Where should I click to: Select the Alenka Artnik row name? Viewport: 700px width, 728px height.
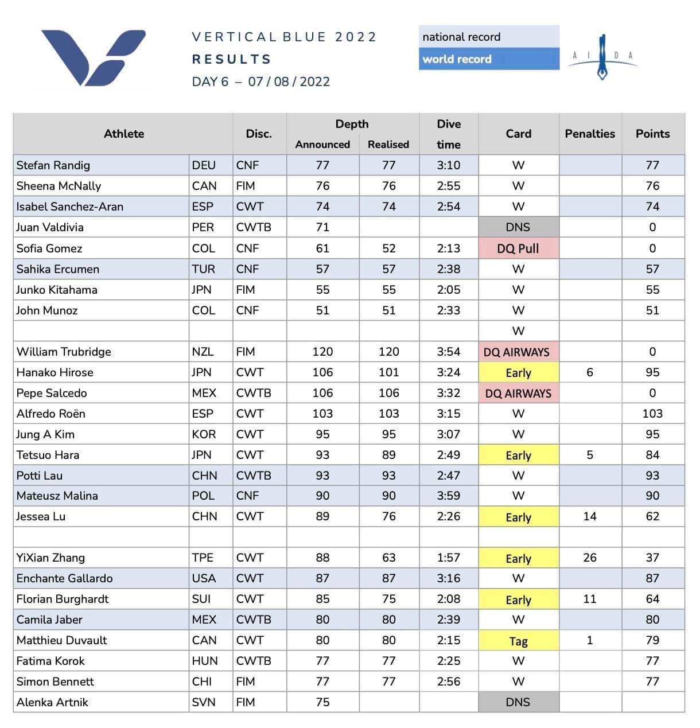[x=52, y=702]
